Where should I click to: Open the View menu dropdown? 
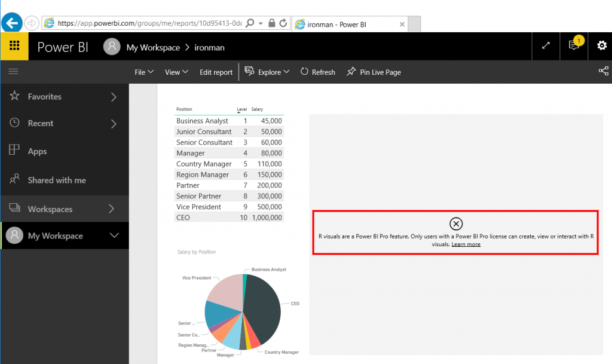point(176,72)
